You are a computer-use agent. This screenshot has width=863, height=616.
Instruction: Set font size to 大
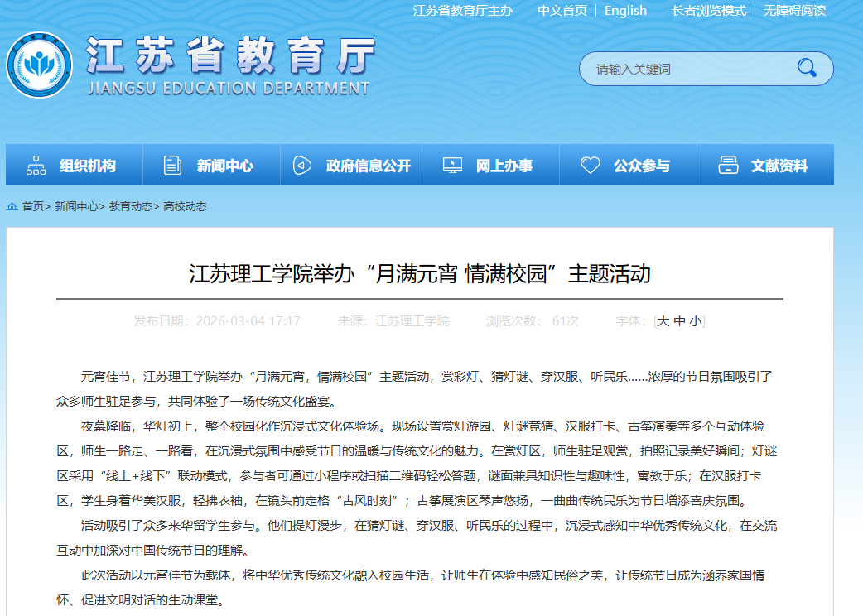coord(663,321)
